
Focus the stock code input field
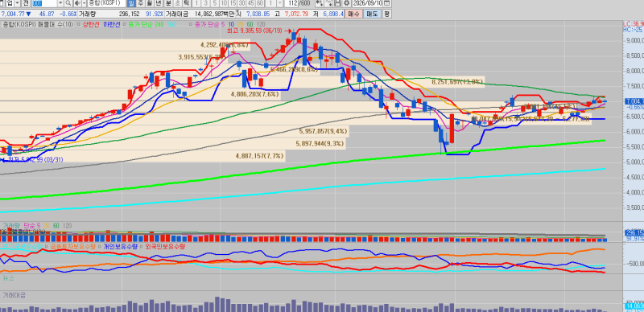pos(44,3)
